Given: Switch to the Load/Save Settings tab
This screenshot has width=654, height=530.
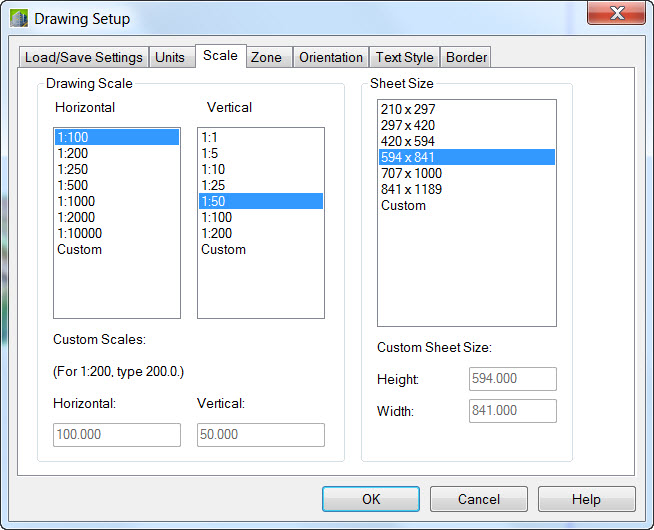Looking at the screenshot, I should pyautogui.click(x=85, y=57).
